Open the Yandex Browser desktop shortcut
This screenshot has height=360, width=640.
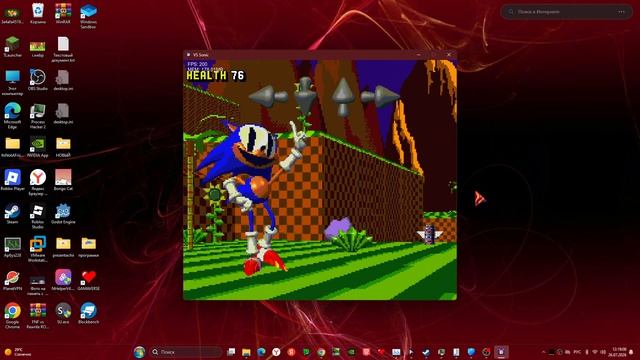(38, 182)
